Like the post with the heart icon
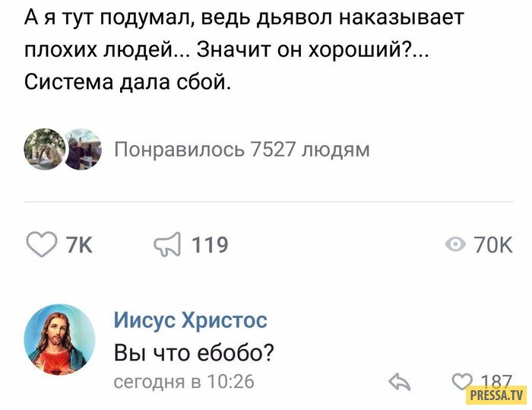 click(43, 244)
